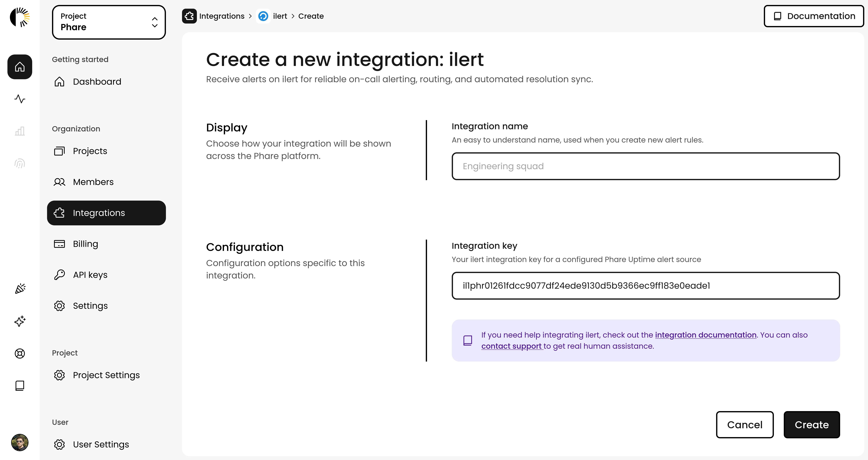
Task: Open docs via the book icon at sidebar bottom
Action: coord(20,386)
